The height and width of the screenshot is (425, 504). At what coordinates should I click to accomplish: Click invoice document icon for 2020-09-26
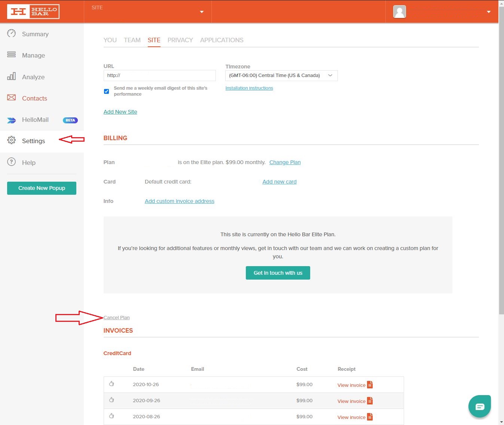(370, 401)
